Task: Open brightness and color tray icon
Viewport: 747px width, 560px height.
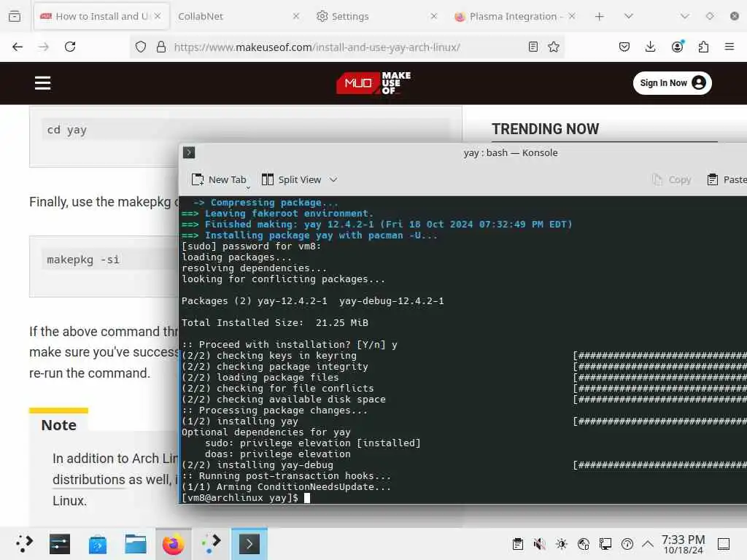Action: tap(562, 544)
